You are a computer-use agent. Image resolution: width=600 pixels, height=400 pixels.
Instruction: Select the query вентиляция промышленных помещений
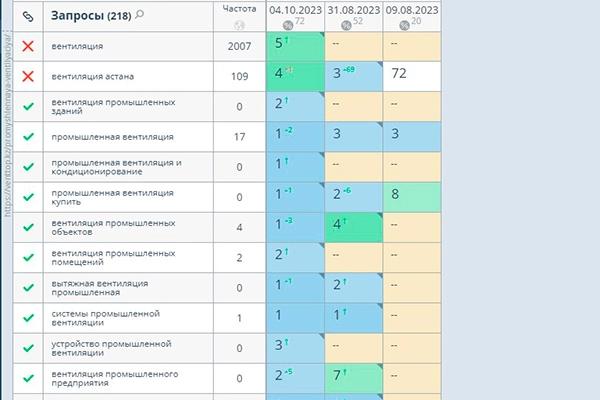pos(113,258)
